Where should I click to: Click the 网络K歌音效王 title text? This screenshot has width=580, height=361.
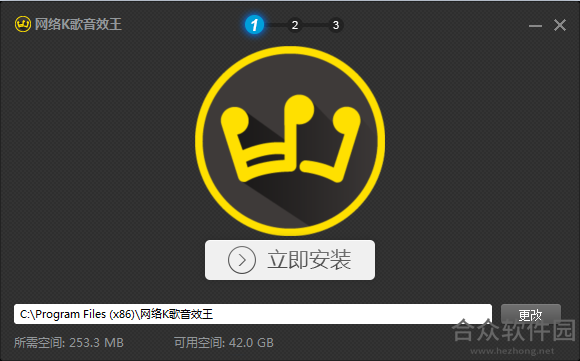click(x=78, y=24)
